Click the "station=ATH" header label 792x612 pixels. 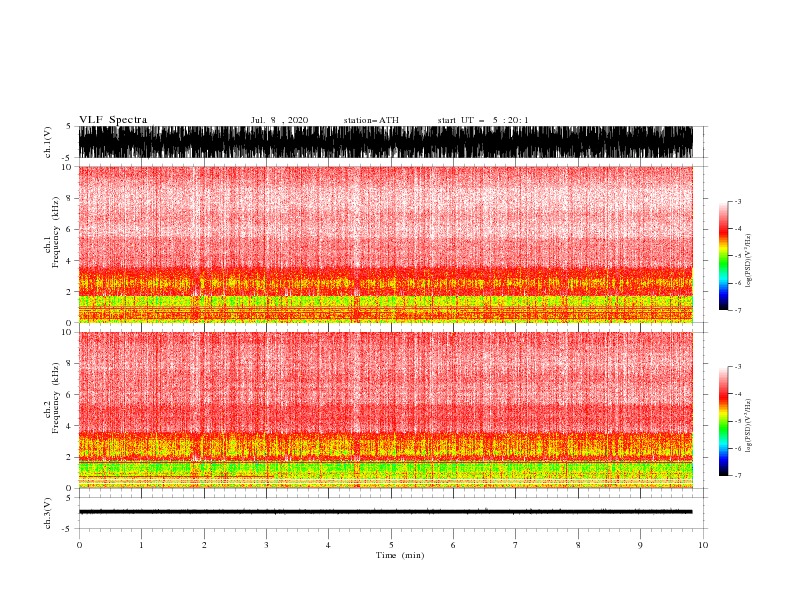tap(371, 120)
